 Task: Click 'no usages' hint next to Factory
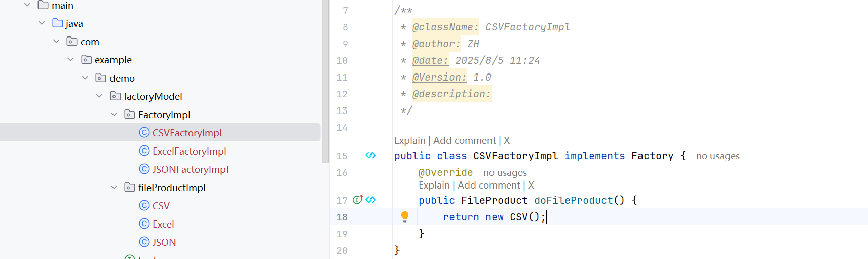coord(718,156)
